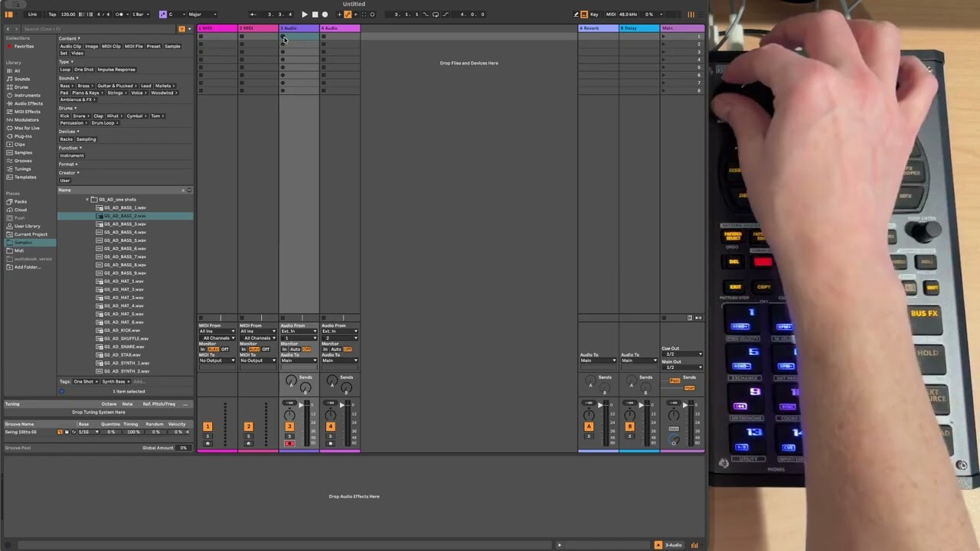Select the Favorites collection
This screenshot has height=551, width=980.
(23, 46)
